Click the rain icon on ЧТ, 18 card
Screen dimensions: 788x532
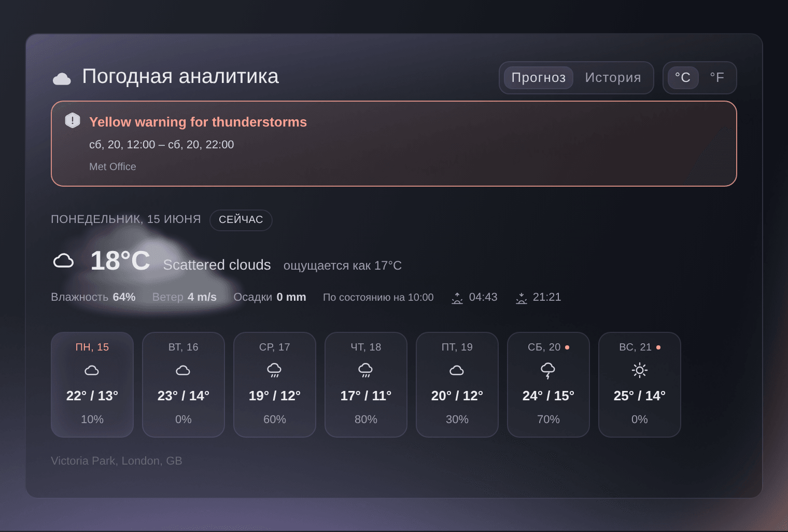(x=365, y=370)
